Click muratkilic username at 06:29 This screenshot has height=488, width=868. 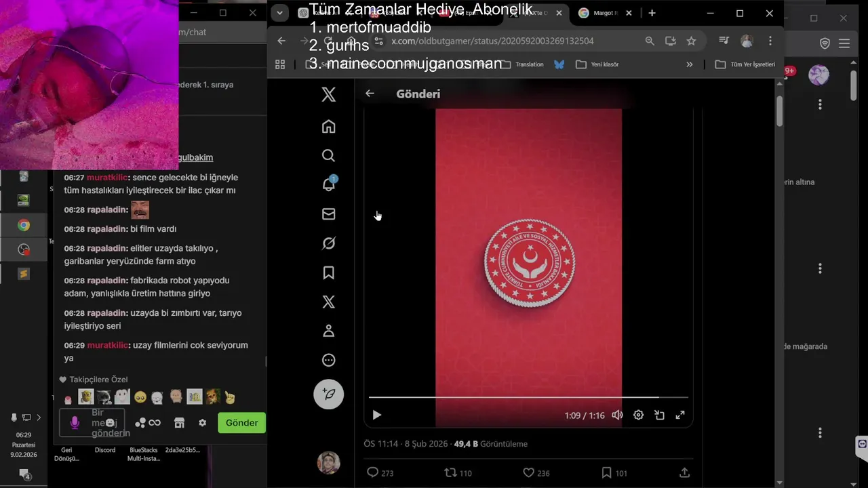point(107,345)
